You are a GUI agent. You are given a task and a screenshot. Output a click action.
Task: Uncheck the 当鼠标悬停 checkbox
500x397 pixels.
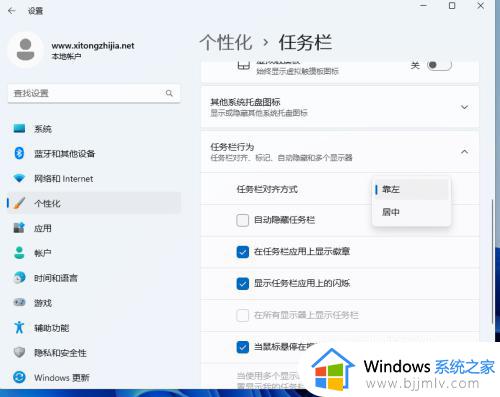[243, 347]
